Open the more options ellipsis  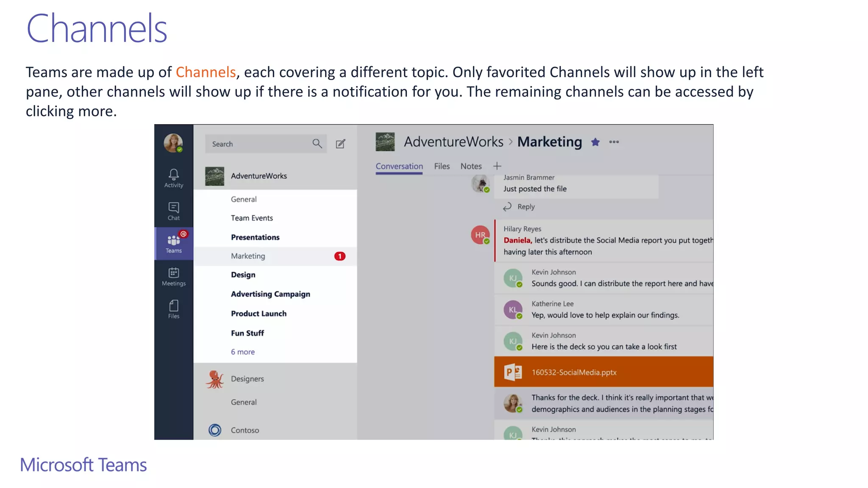point(614,142)
